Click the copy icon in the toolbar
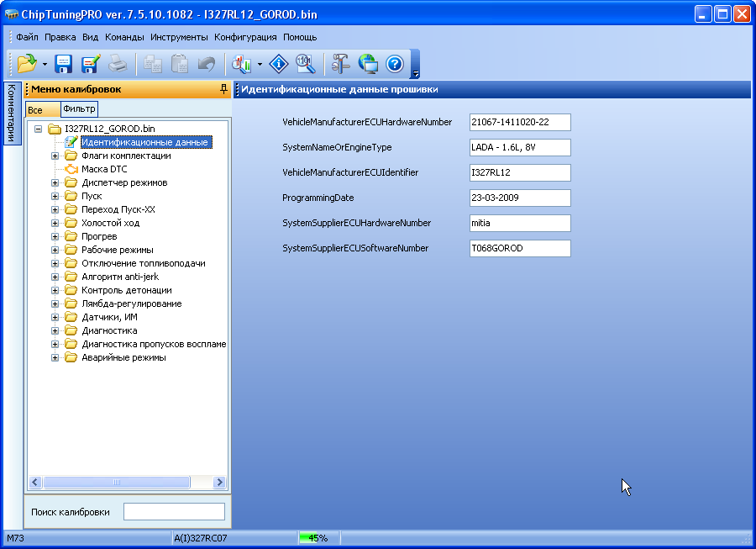Image resolution: width=756 pixels, height=549 pixels. 153,64
